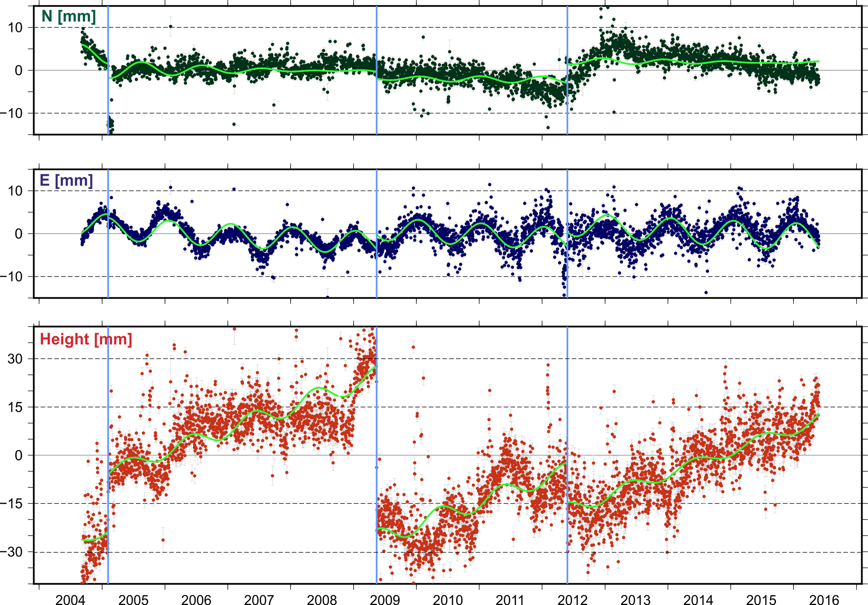868x605 pixels.
Task: Select the 2012 year label on the time axis
Action: coord(572,599)
